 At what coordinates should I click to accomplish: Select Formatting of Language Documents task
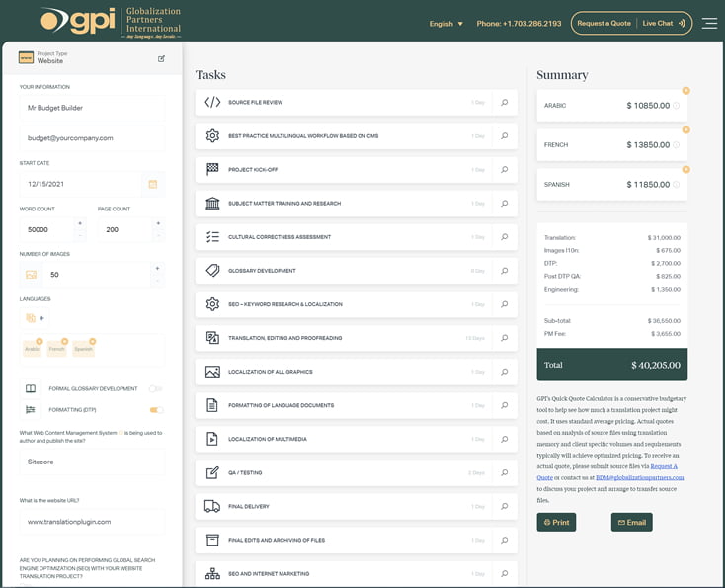356,405
